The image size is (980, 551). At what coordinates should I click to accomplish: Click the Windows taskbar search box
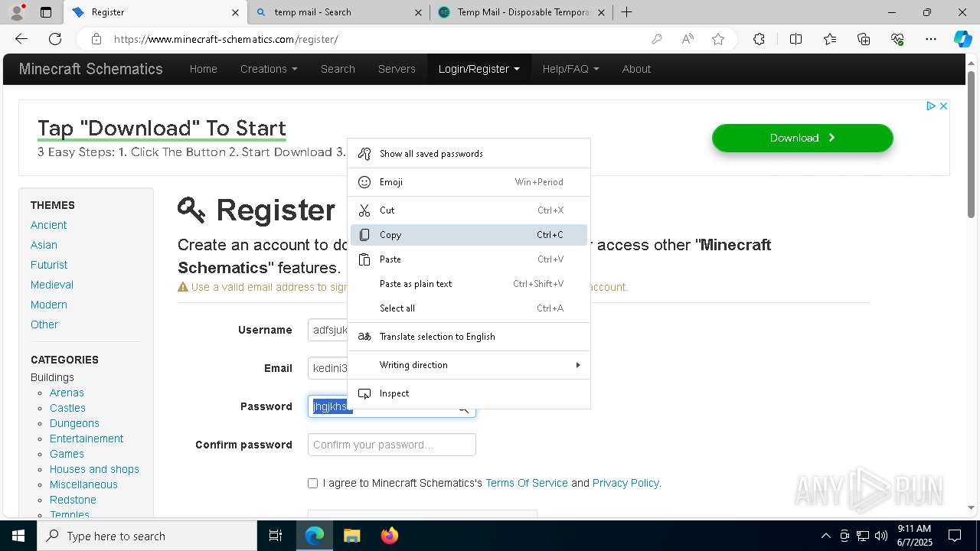click(x=147, y=536)
